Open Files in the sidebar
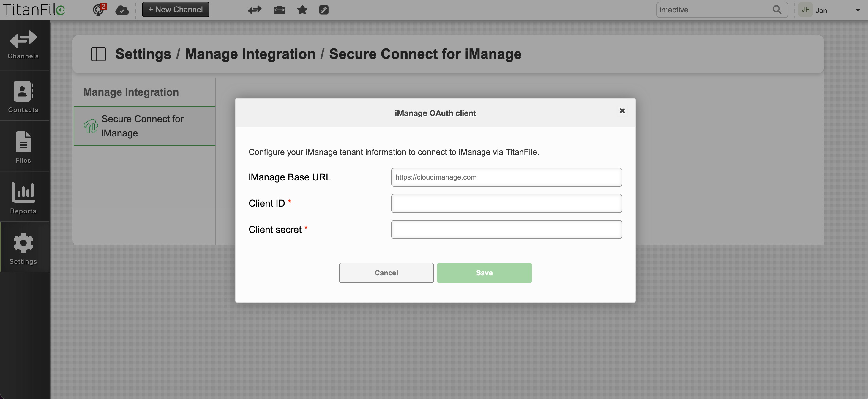868x399 pixels. pyautogui.click(x=23, y=147)
